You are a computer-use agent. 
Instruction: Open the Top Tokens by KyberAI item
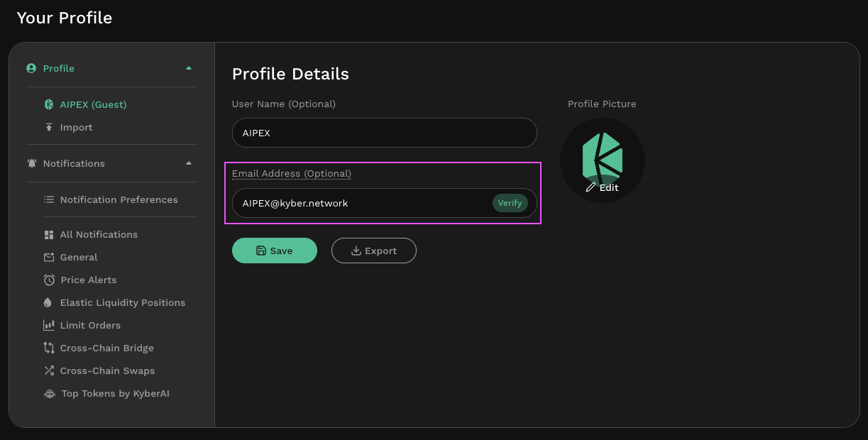115,394
